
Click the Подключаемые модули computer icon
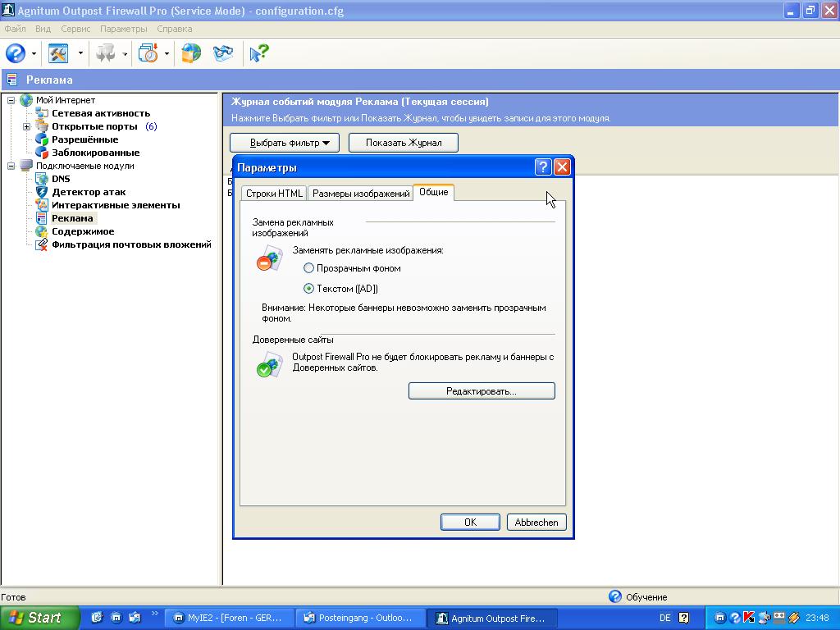[x=25, y=166]
